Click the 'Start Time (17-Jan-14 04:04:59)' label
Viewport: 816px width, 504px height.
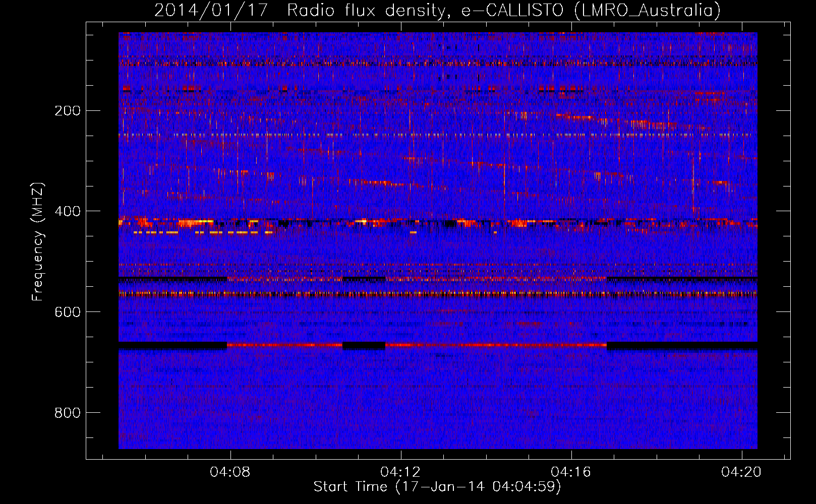(x=437, y=487)
